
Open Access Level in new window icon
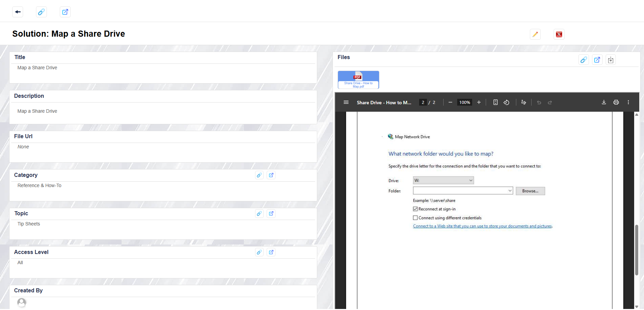pos(271,252)
